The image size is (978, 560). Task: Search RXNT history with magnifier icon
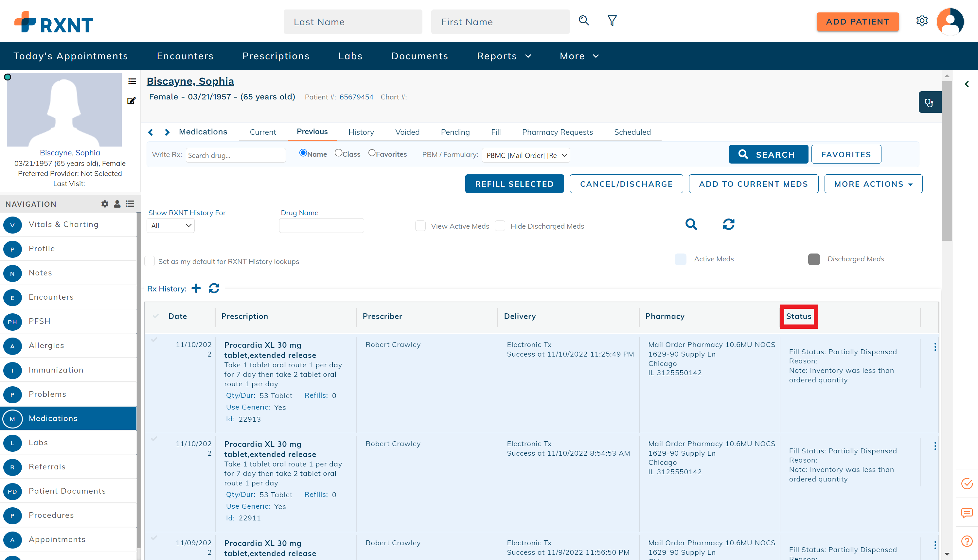point(691,224)
